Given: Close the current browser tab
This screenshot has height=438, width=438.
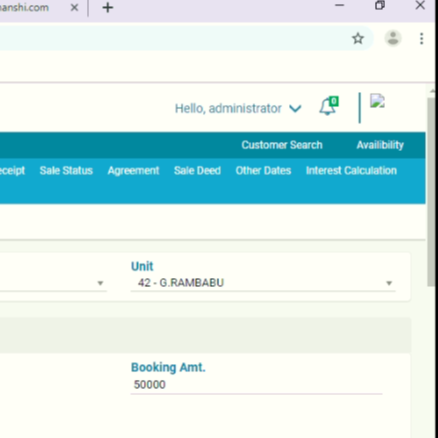Looking at the screenshot, I should tap(74, 7).
